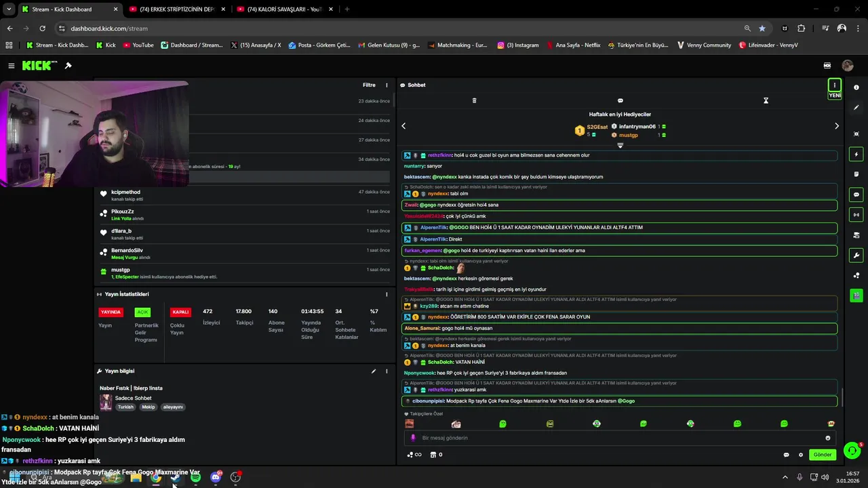
Task: Click the Turkish tag
Action: pyautogui.click(x=125, y=407)
